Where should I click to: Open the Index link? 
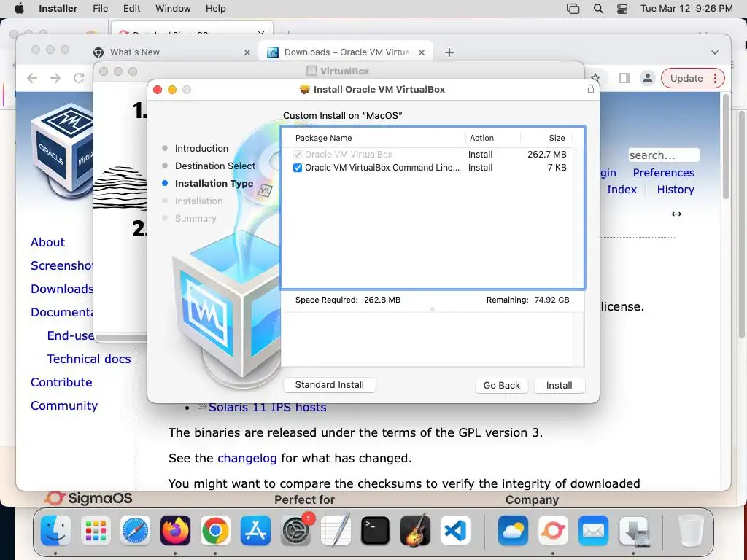pyautogui.click(x=622, y=189)
